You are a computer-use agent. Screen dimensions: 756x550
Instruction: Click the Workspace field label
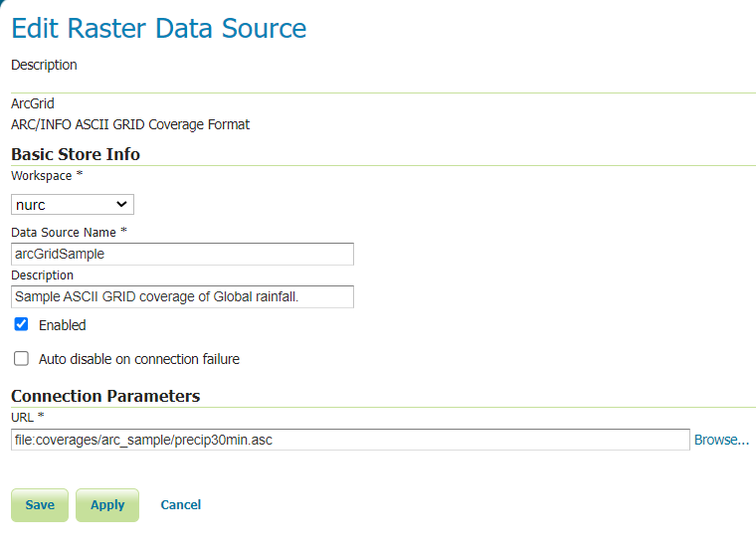coord(41,176)
